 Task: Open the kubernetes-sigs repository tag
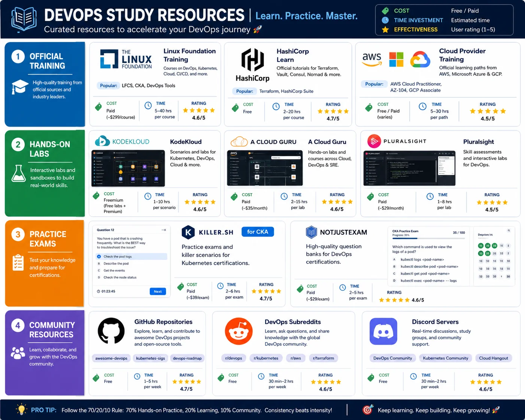(151, 358)
